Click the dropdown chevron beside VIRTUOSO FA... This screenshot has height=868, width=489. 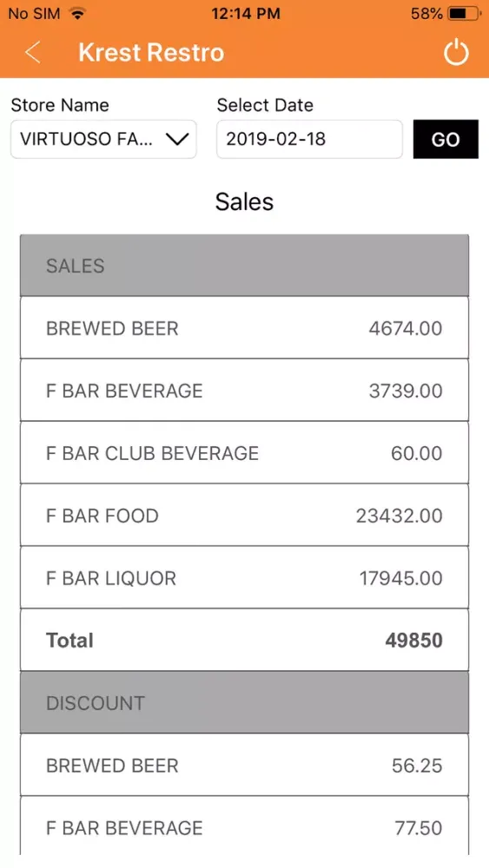point(177,140)
